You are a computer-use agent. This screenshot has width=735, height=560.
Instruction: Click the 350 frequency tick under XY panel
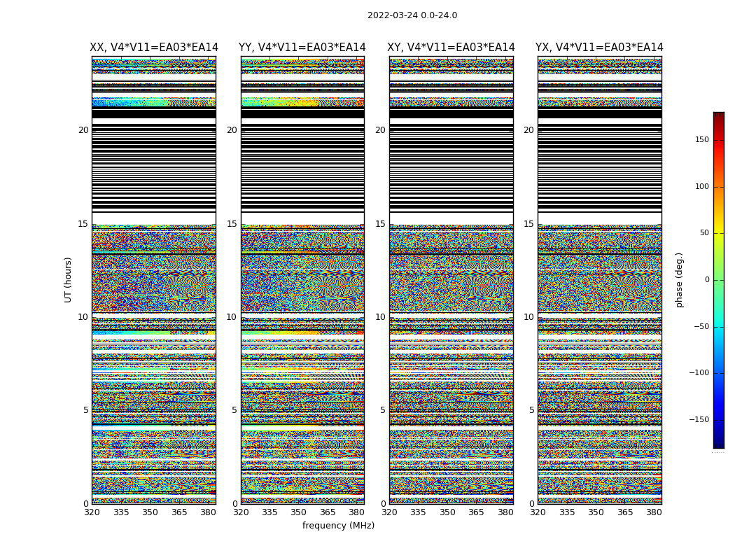(x=448, y=512)
